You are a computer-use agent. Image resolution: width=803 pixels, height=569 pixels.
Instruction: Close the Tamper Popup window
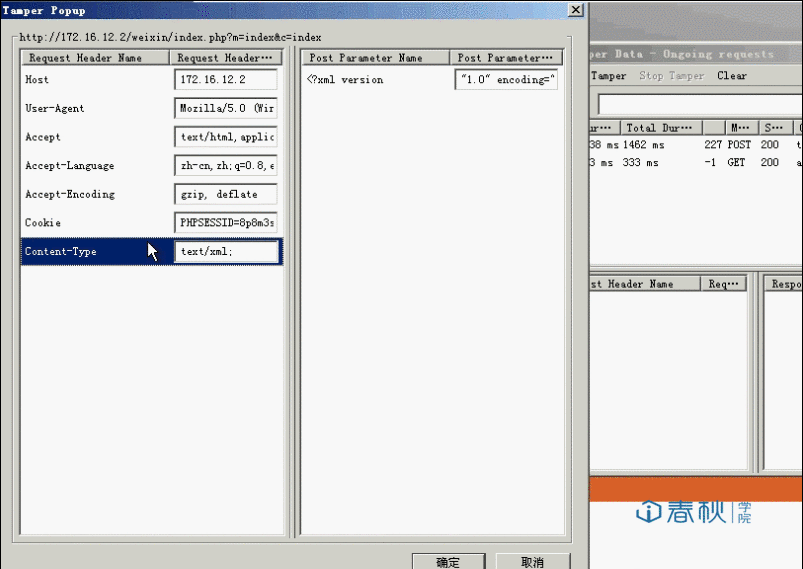[575, 9]
